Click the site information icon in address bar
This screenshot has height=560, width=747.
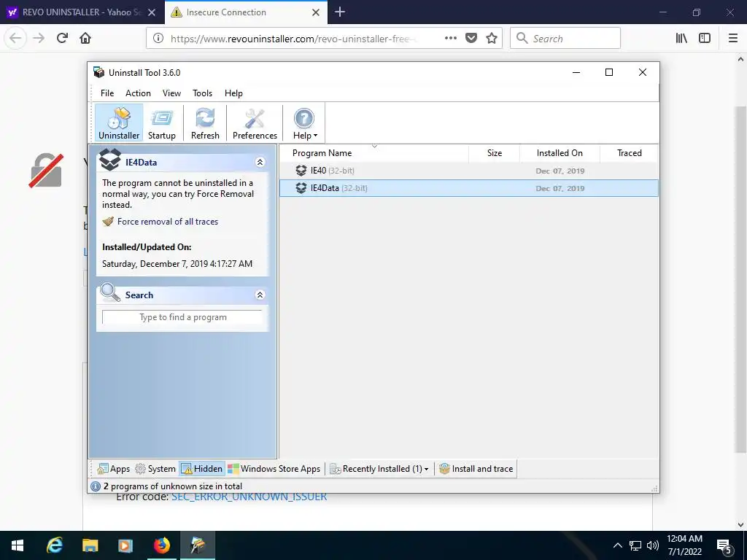pyautogui.click(x=158, y=38)
